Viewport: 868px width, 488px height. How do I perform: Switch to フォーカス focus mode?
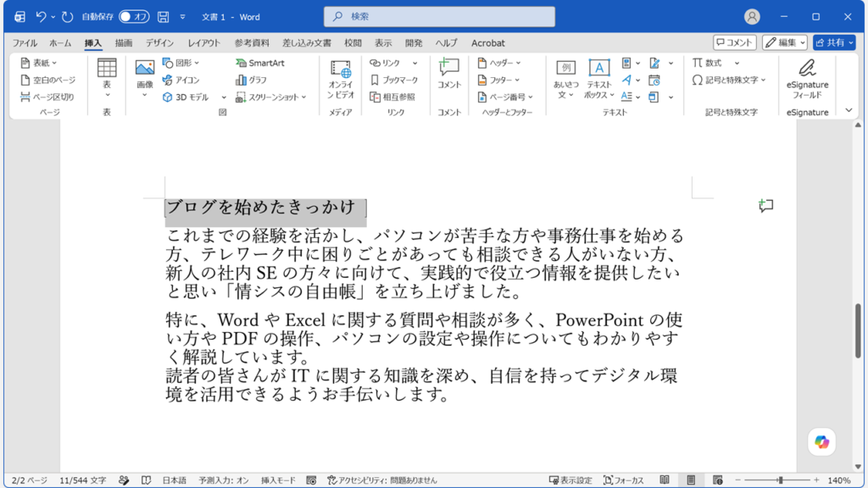pyautogui.click(x=624, y=480)
